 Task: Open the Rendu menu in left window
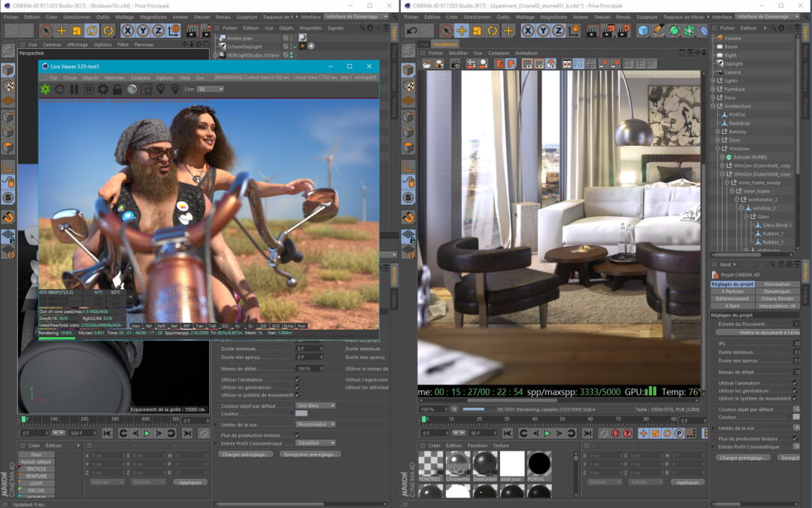(x=223, y=17)
